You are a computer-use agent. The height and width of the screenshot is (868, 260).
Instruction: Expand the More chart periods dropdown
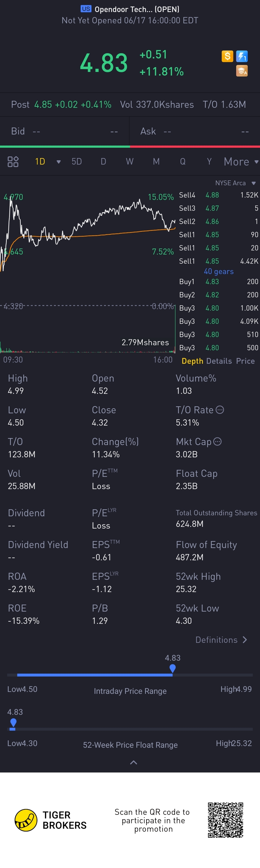[x=241, y=162]
